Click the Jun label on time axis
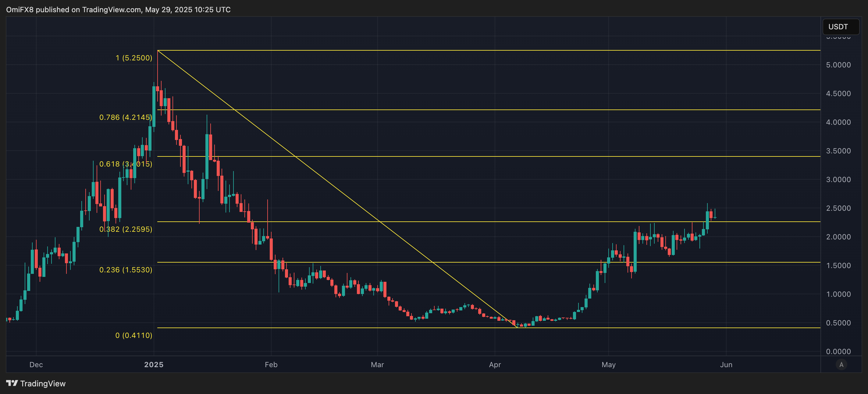 click(x=726, y=365)
